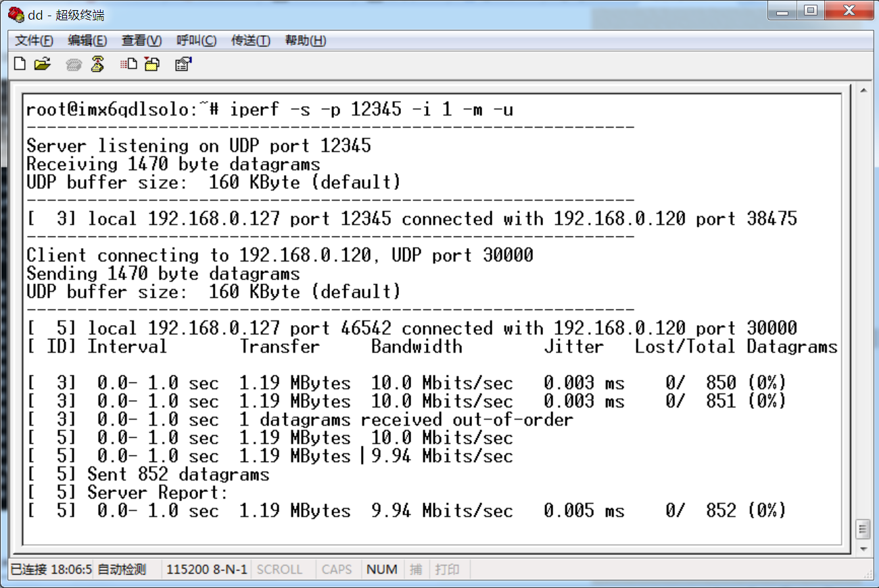Click '1 datagrams received out-of-order' text
879x588 pixels.
[406, 420]
